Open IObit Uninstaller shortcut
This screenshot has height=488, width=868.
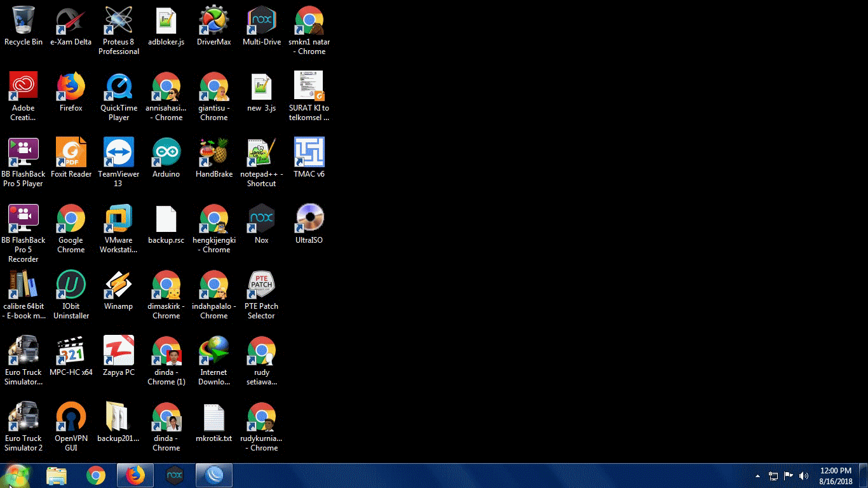pyautogui.click(x=71, y=295)
